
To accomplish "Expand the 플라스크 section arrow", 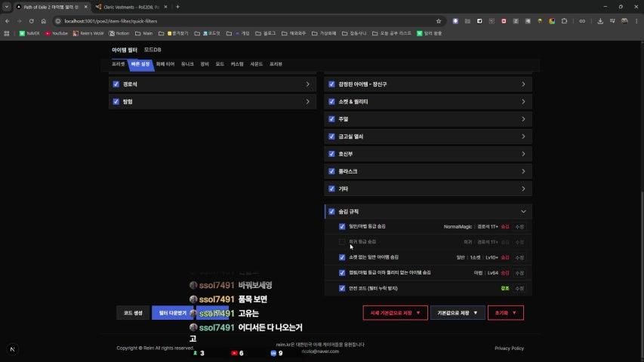I will point(523,171).
